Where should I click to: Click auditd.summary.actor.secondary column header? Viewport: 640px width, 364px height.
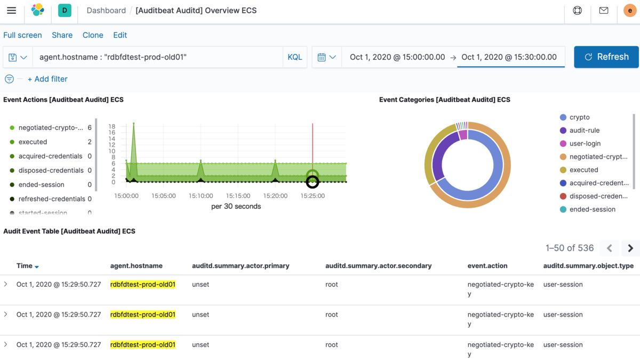379,265
